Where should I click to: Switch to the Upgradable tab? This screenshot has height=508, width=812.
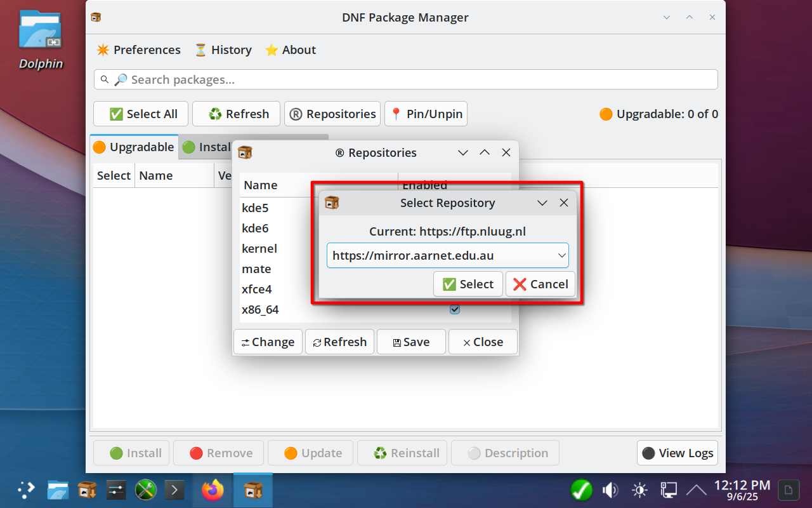tap(134, 147)
